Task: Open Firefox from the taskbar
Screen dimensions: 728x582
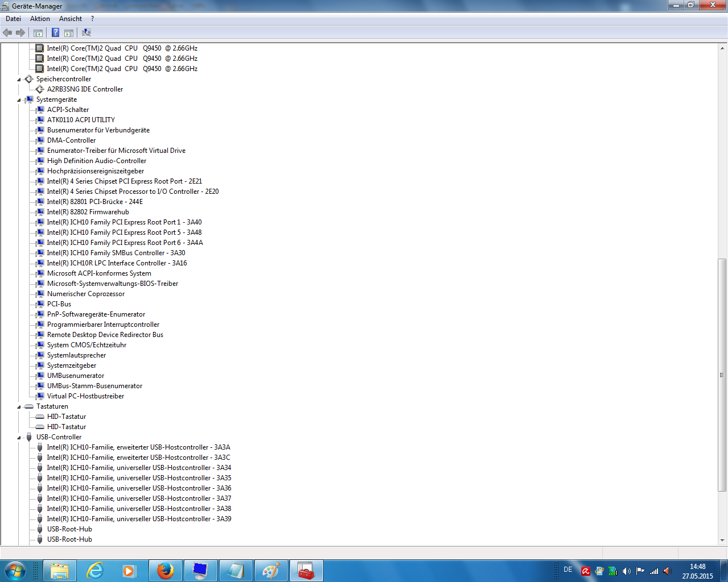Action: [166, 571]
